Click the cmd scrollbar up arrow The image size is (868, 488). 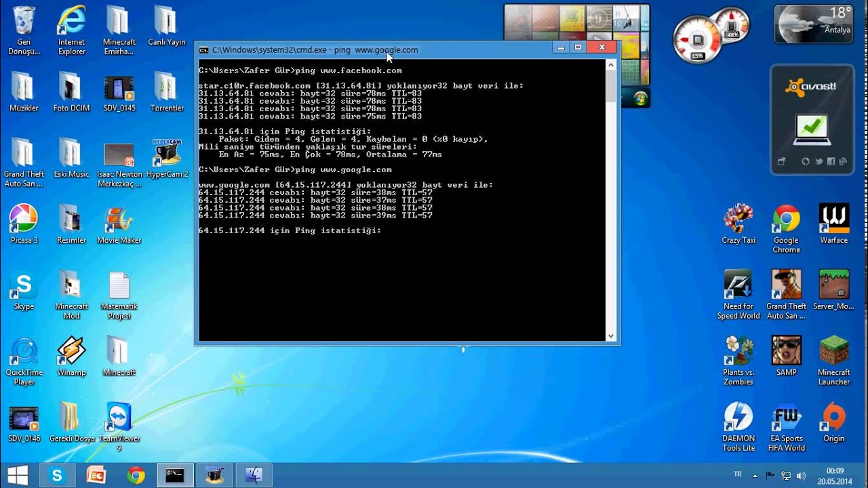(610, 65)
